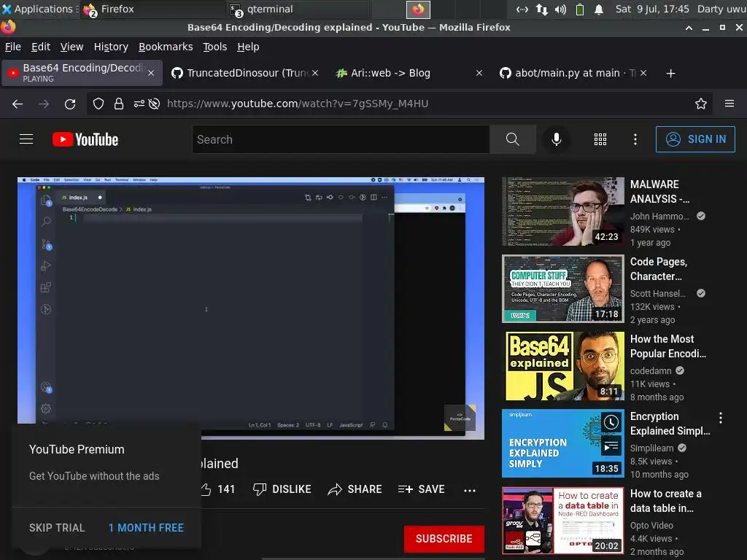Open the Bookmarks menu
Viewport: 747px width, 560px height.
point(166,47)
